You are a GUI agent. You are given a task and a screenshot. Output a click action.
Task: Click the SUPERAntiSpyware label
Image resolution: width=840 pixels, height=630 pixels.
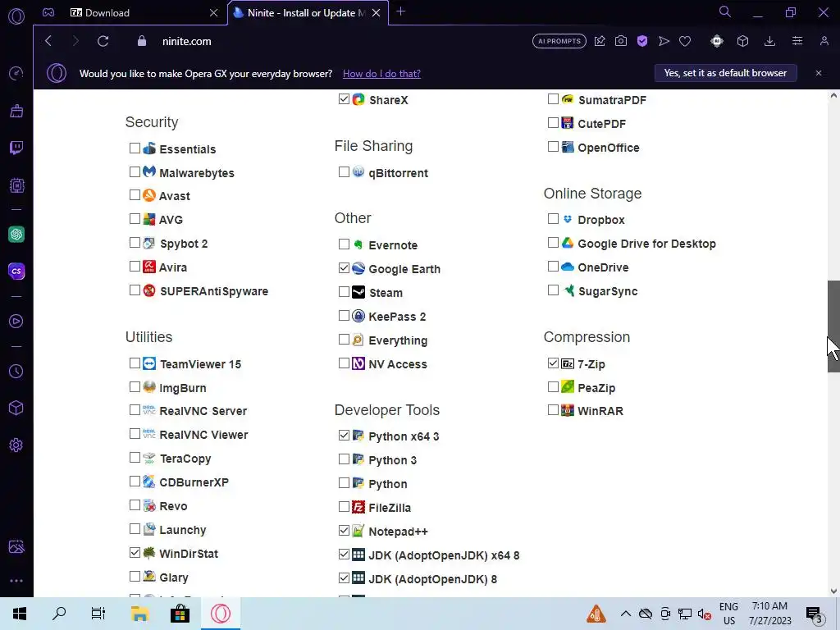[x=214, y=291]
